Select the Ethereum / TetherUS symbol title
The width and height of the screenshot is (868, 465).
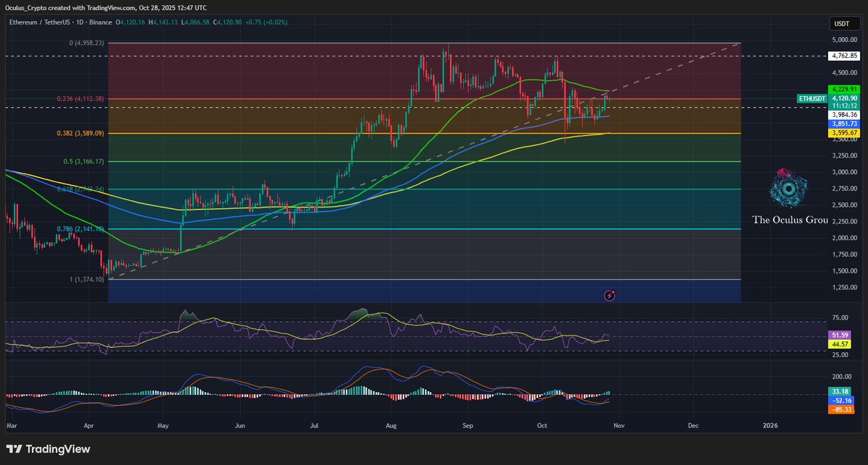pyautogui.click(x=38, y=24)
